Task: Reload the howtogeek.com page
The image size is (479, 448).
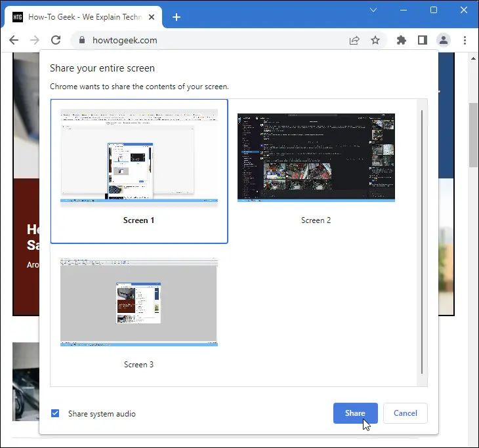Action: coord(56,40)
